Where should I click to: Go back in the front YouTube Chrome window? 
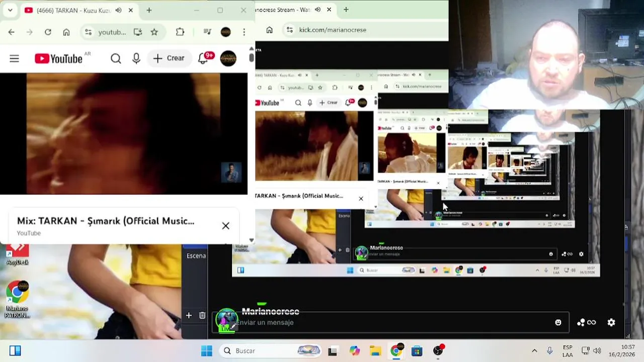(x=11, y=32)
